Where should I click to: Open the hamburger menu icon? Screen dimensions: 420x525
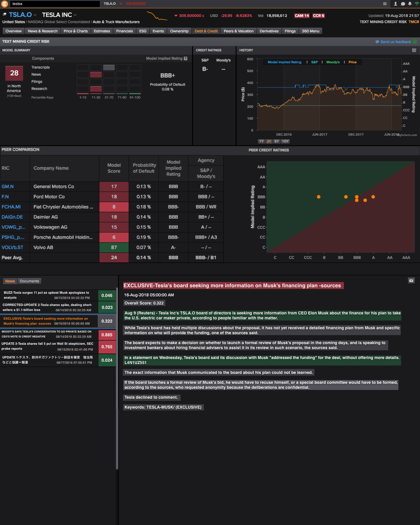385,4
